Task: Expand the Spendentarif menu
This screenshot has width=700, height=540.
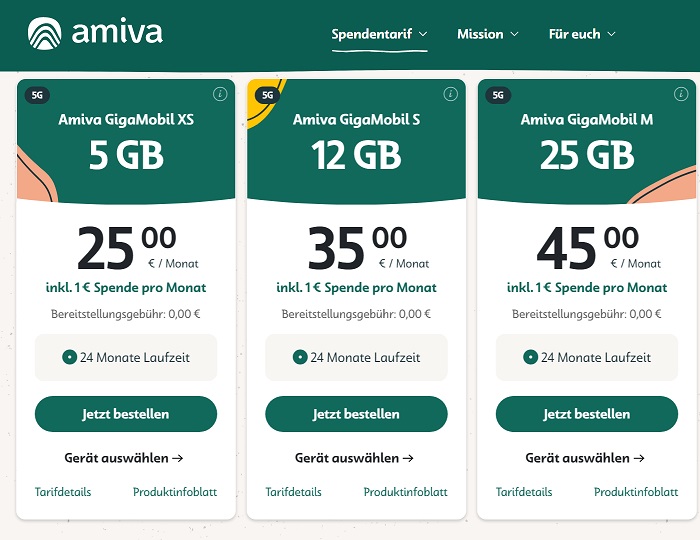Action: click(379, 34)
